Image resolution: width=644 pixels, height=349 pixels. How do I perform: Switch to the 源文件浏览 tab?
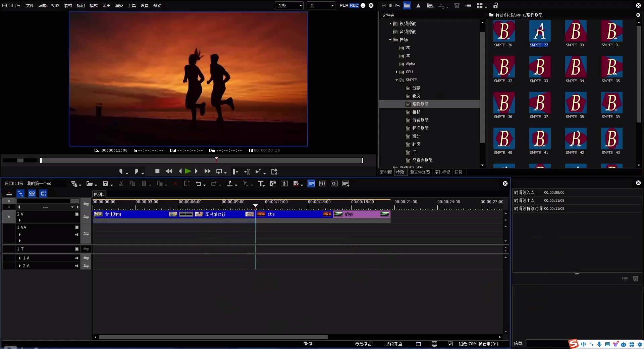(x=420, y=172)
